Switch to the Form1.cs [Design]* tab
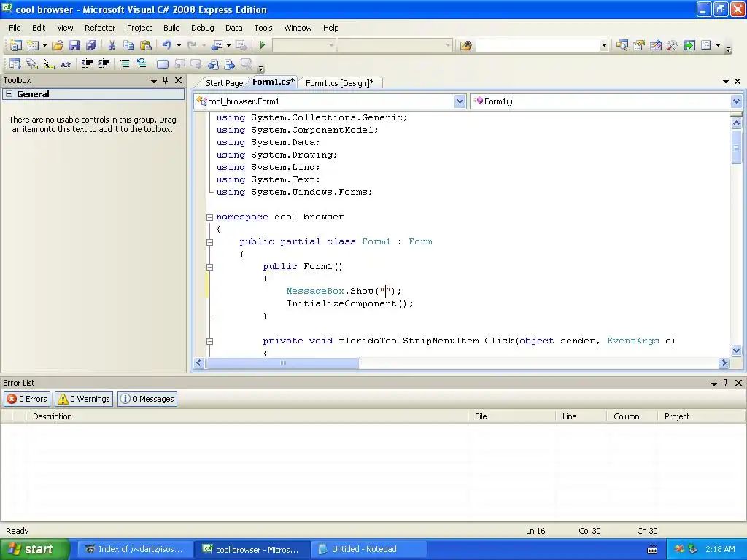Screen dimensions: 747x560 [x=340, y=83]
